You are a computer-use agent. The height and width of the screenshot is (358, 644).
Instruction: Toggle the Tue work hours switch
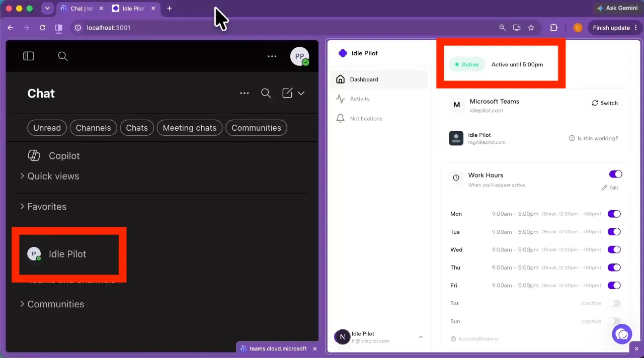[x=614, y=232]
